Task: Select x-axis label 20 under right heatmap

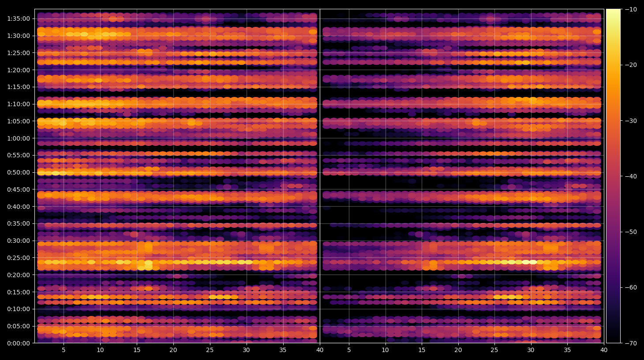Action: click(x=458, y=350)
